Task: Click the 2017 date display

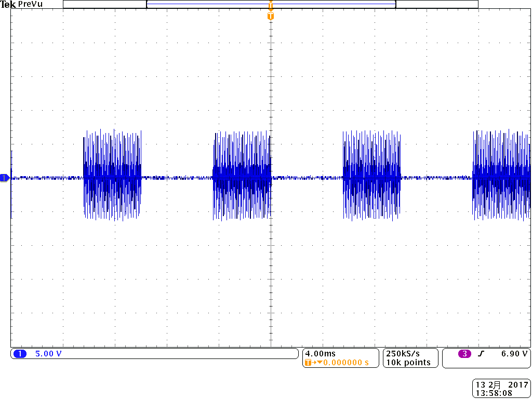Action: 517,385
